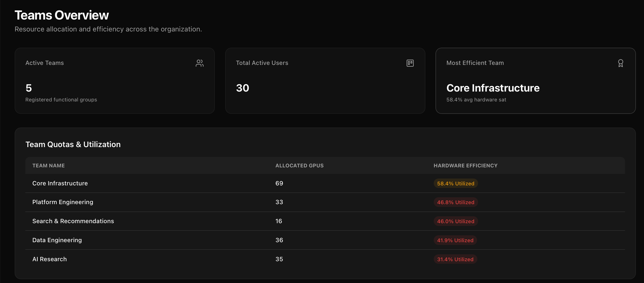Click the award ribbon icon in Most Efficient Team card

tap(620, 63)
